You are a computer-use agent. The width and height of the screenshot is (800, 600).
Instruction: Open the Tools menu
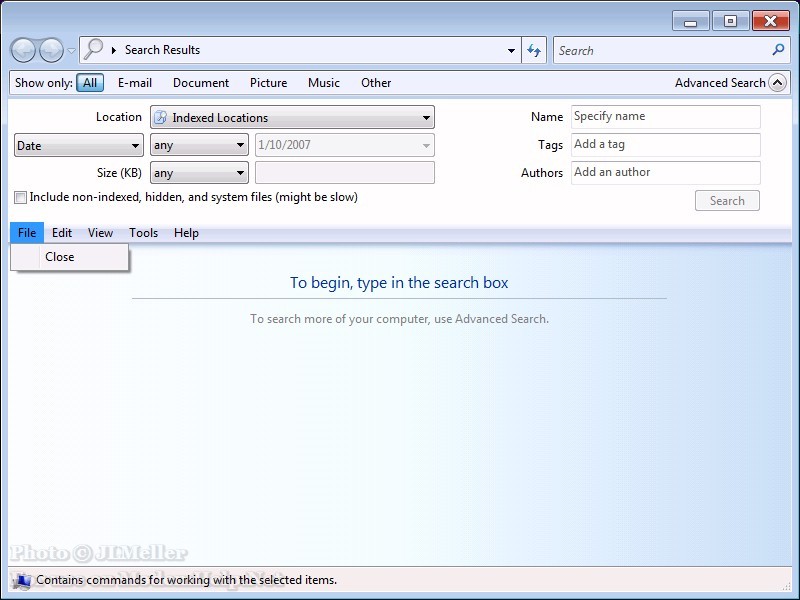pos(143,233)
